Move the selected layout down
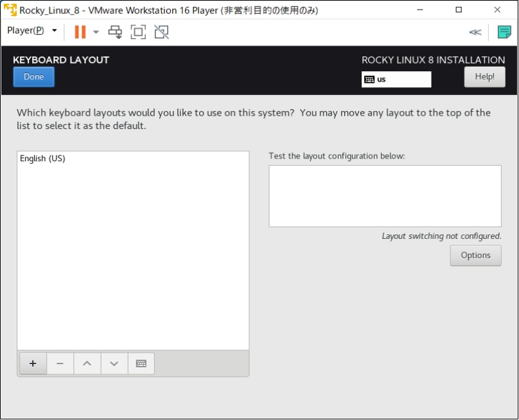Viewport: 519px width, 420px height. coord(114,363)
